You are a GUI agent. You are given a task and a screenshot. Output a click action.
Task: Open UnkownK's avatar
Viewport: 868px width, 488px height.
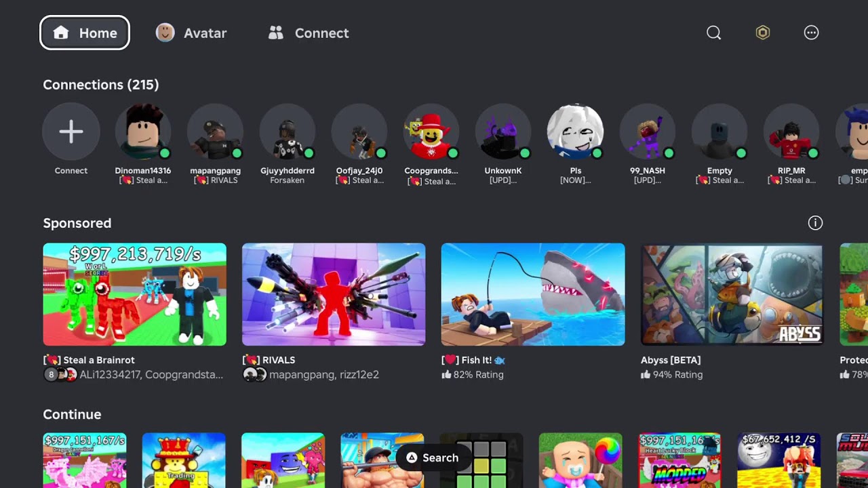(x=503, y=131)
